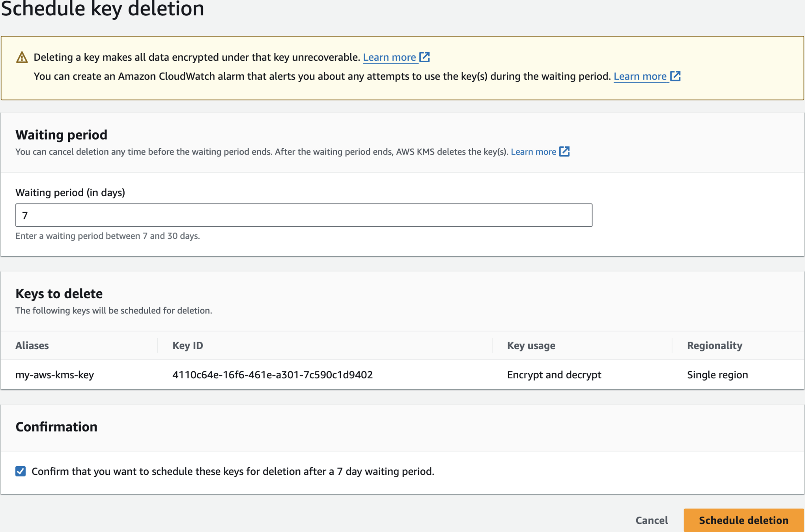Click the warning triangle icon in banner

coord(22,58)
